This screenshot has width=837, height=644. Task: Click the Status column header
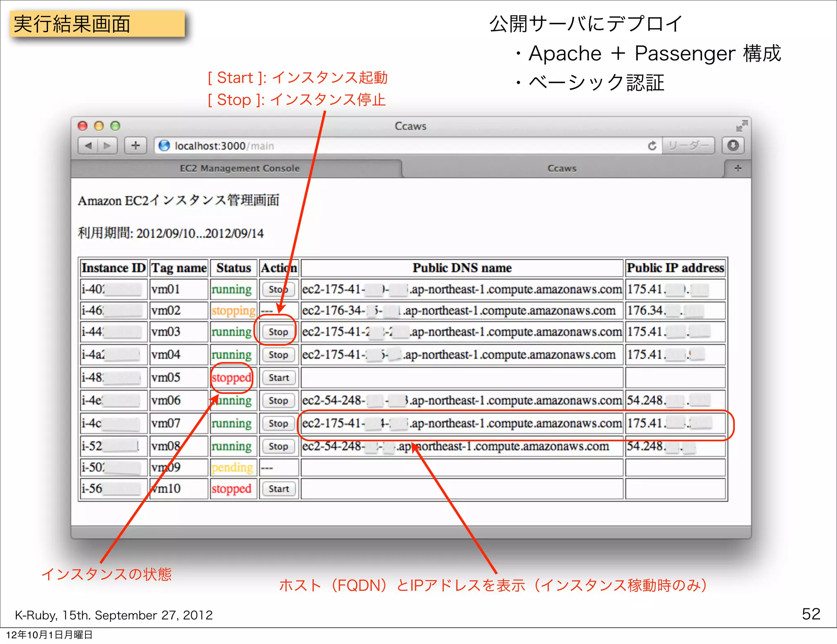coord(234,268)
